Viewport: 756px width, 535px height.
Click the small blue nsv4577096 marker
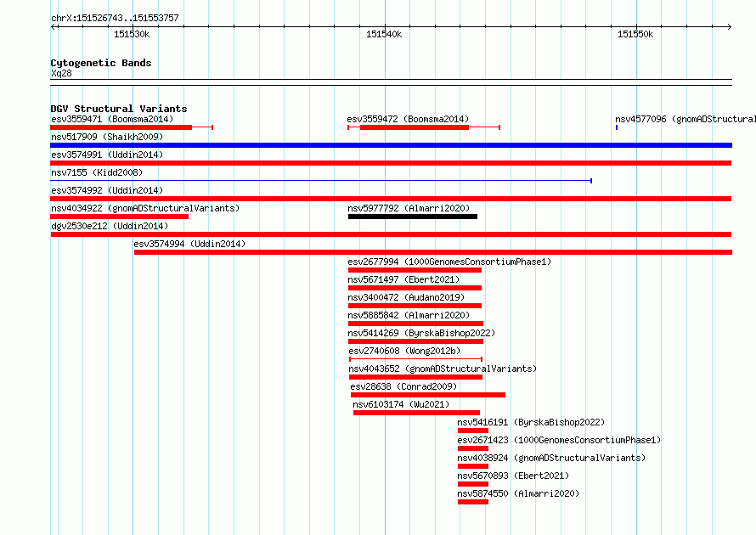[x=617, y=127]
